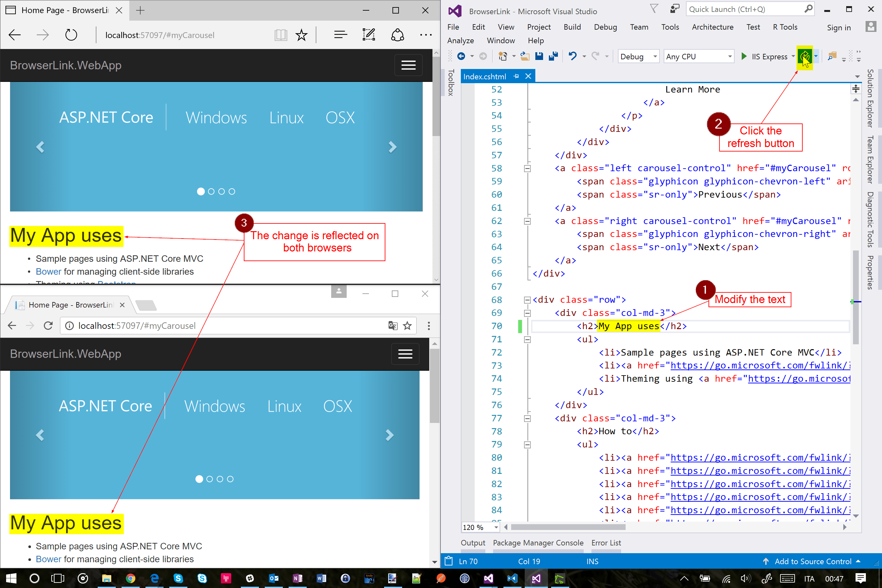This screenshot has height=588, width=882.
Task: Select the Build menu item
Action: click(x=571, y=27)
